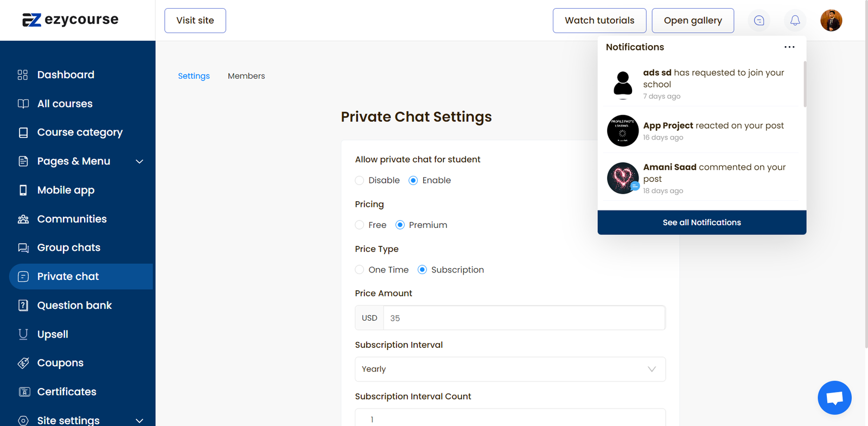
Task: Click the Communities people icon
Action: coord(23,219)
